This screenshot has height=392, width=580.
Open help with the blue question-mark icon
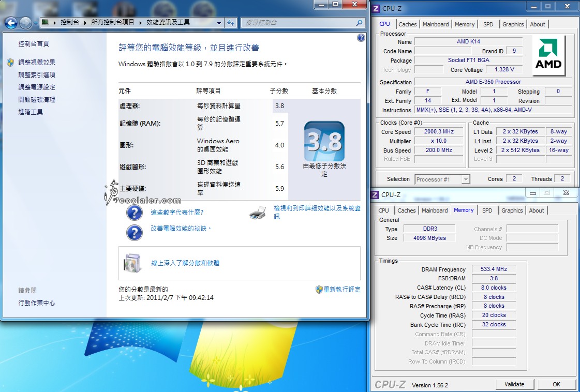tap(361, 38)
